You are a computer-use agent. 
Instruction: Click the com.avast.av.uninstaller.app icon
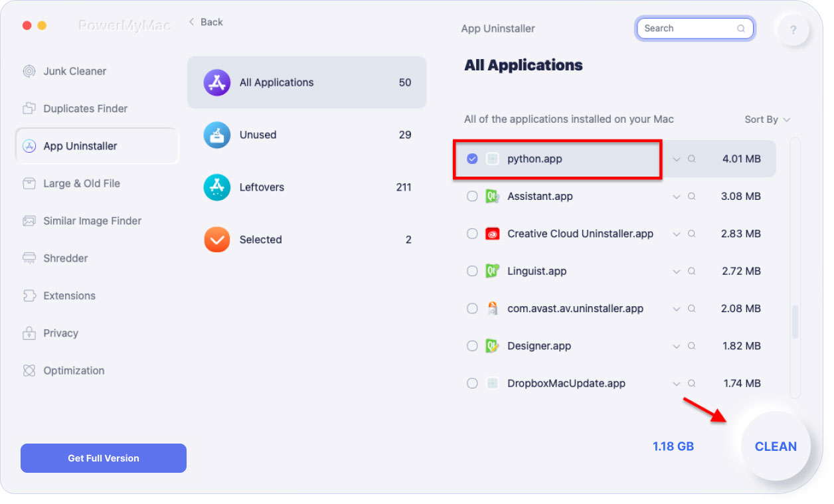tap(492, 308)
